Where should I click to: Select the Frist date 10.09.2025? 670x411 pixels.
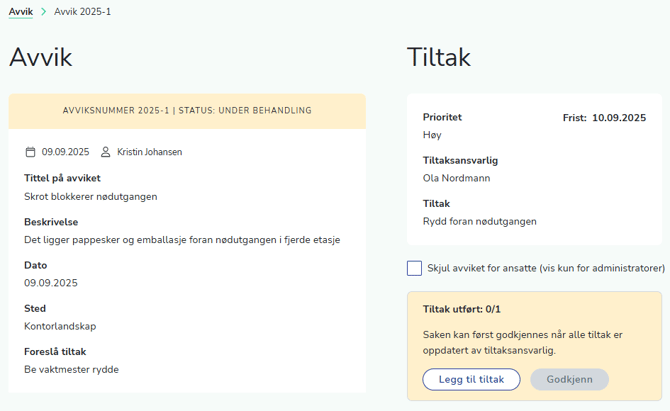click(x=619, y=118)
